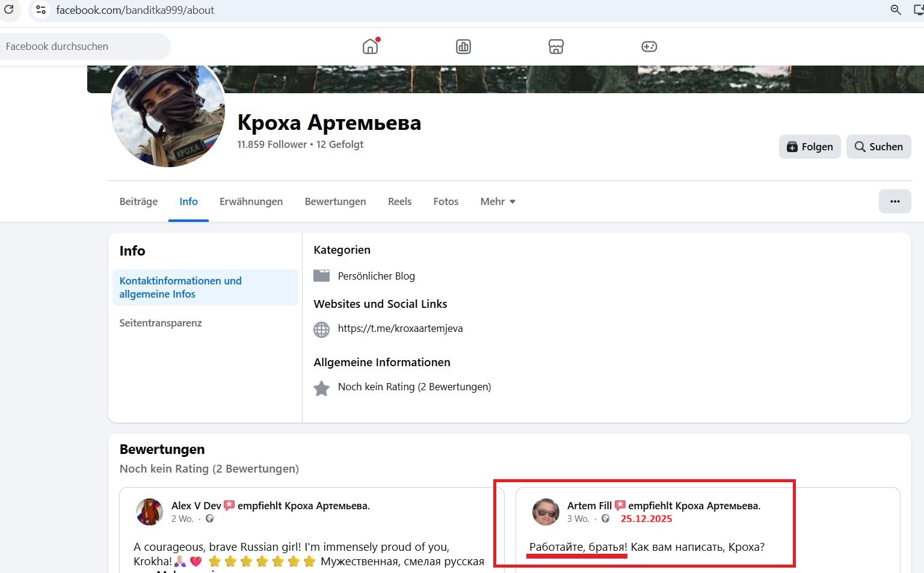The image size is (924, 573).
Task: Open the Marketplace storefront icon
Action: pos(556,46)
